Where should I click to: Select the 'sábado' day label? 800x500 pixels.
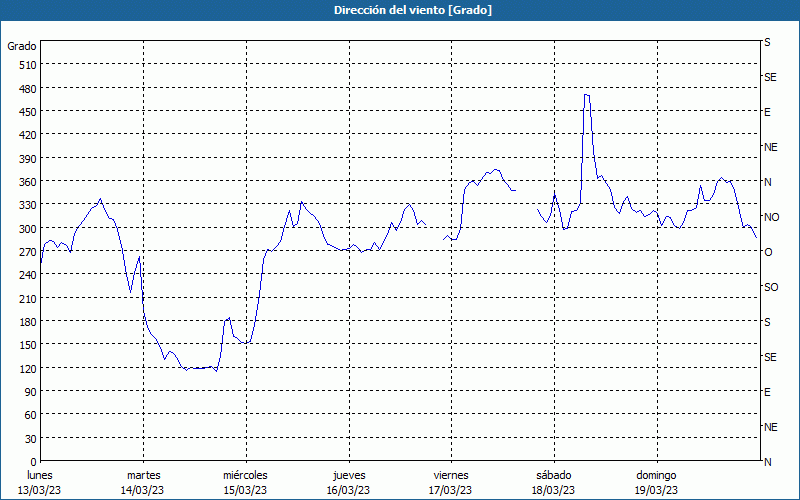pos(554,476)
